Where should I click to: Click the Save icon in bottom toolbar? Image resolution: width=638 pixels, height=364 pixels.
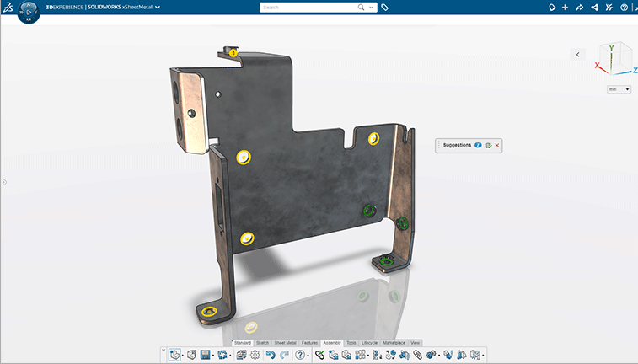[x=205, y=356]
